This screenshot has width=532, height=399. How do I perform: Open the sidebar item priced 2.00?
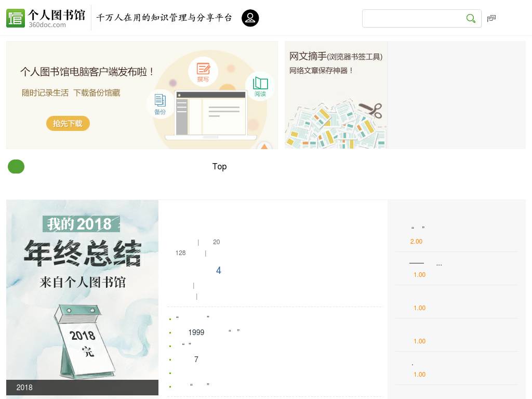457,235
